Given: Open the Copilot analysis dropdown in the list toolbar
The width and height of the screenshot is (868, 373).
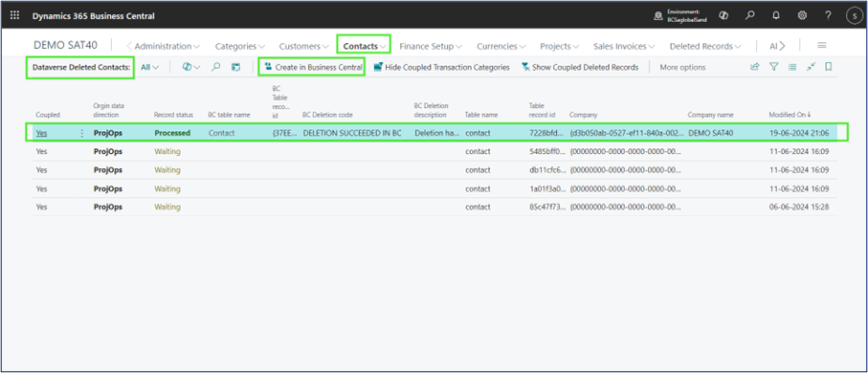Looking at the screenshot, I should pyautogui.click(x=191, y=67).
